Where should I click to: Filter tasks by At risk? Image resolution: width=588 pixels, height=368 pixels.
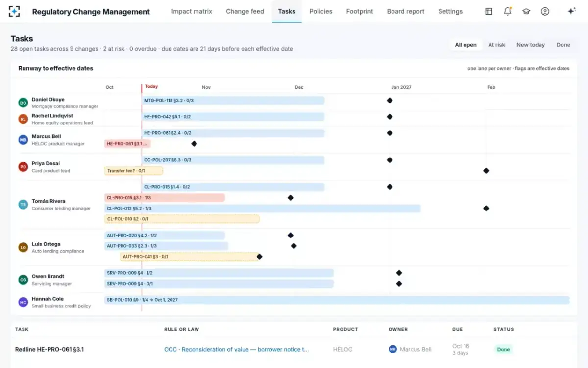(x=496, y=45)
